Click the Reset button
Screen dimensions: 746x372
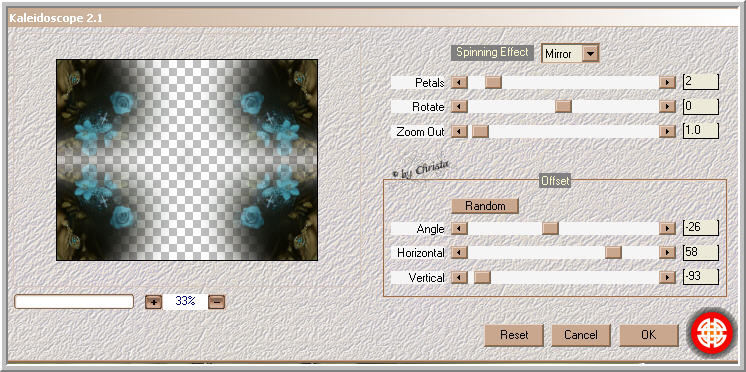[514, 335]
